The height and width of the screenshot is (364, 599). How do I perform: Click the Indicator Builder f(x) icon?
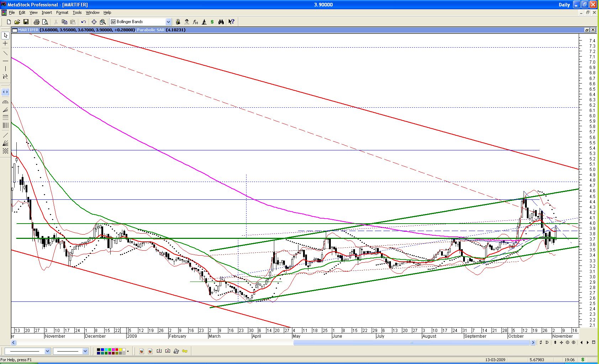coord(195,22)
